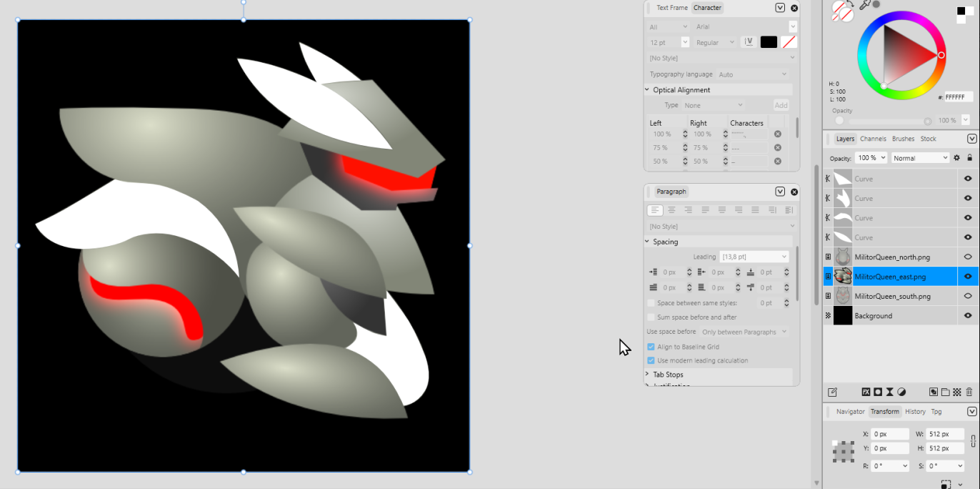Toggle visibility of the topmost Curve layer
980x489 pixels.
point(968,179)
